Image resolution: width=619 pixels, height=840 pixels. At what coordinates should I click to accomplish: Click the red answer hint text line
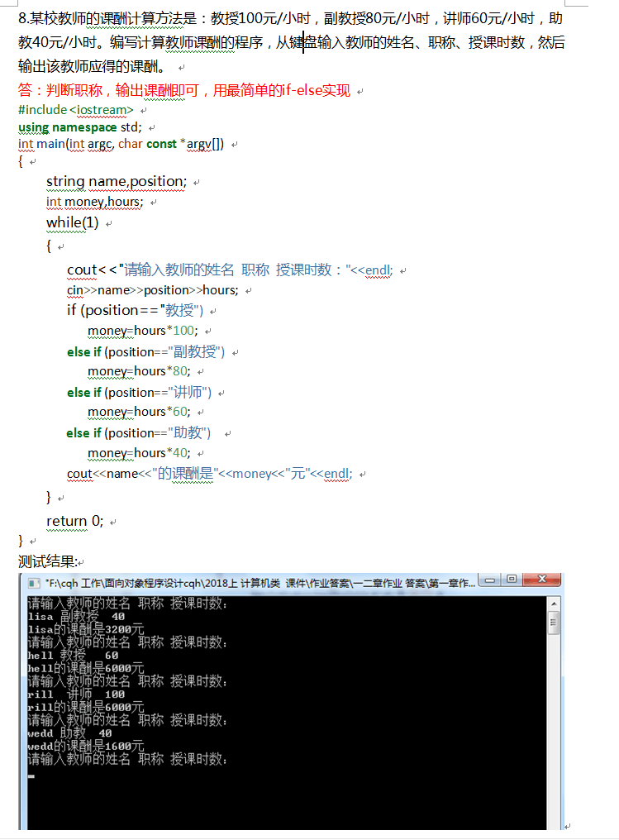point(184,90)
